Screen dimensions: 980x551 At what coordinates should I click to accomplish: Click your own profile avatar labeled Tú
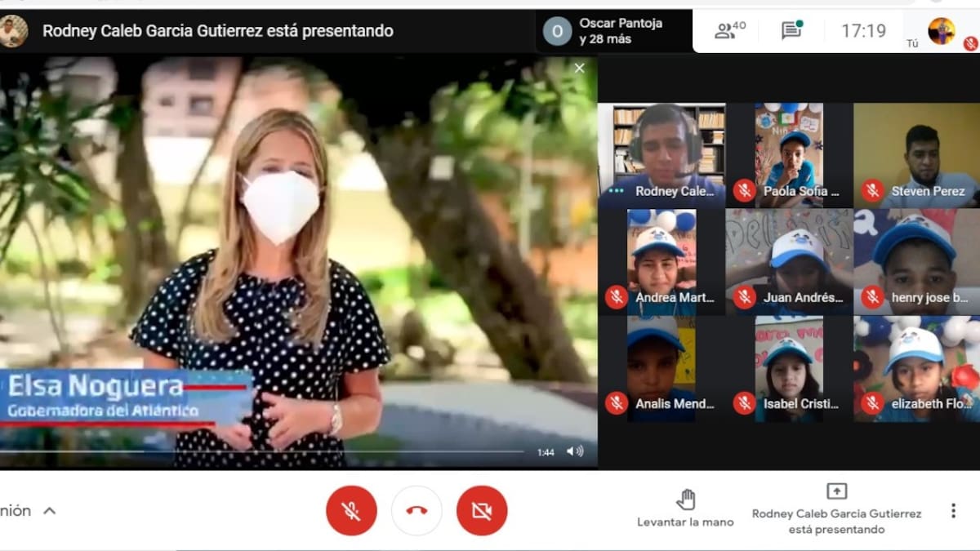pyautogui.click(x=941, y=31)
